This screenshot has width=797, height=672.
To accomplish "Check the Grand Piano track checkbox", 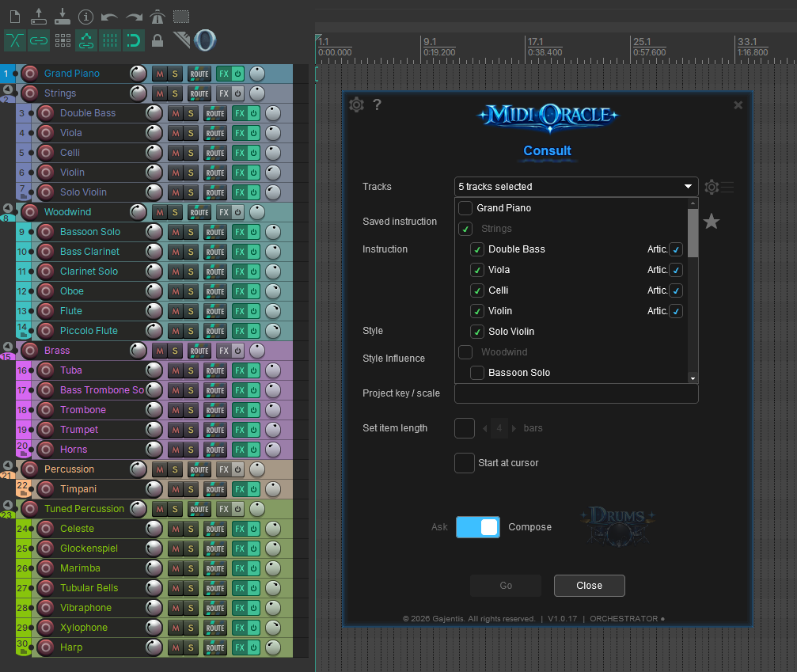I will 465,208.
